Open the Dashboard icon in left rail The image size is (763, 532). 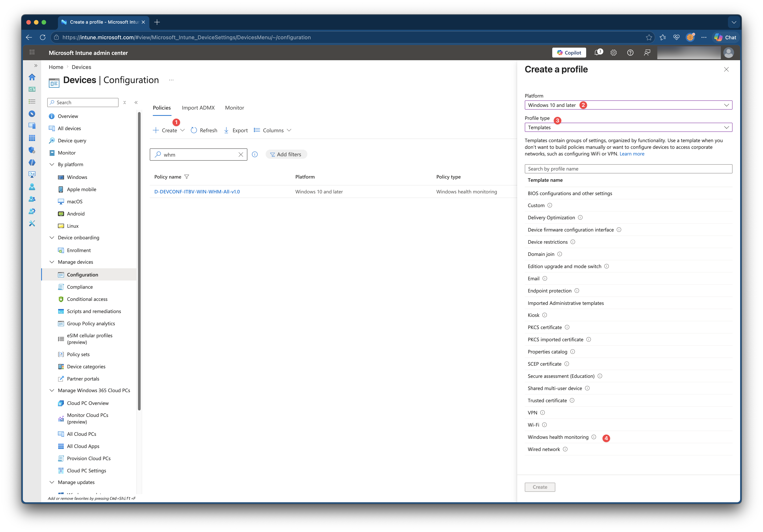32,89
